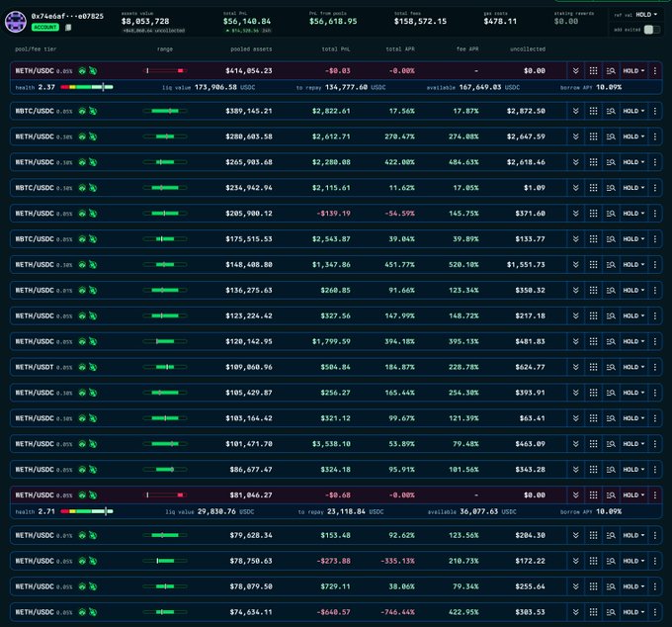The height and width of the screenshot is (627, 672).
Task: Click the red range bar on the $414,054.23 row
Action: point(165,71)
